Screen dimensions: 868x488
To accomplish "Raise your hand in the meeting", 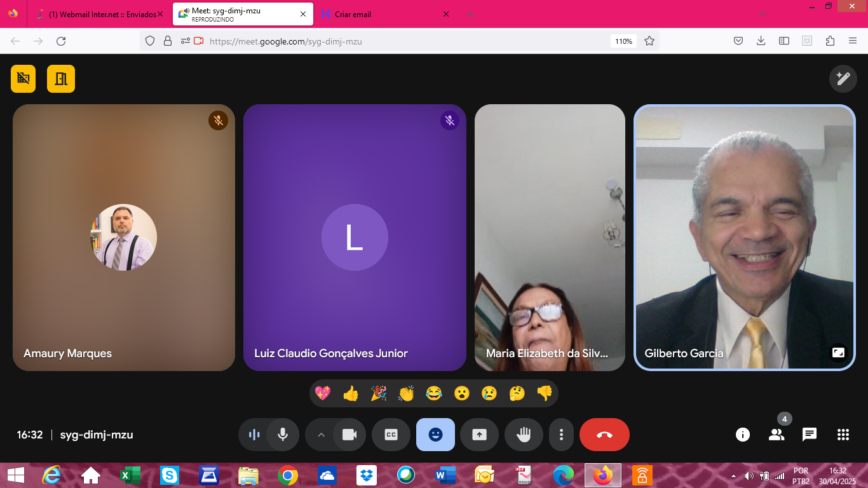I will pyautogui.click(x=523, y=435).
